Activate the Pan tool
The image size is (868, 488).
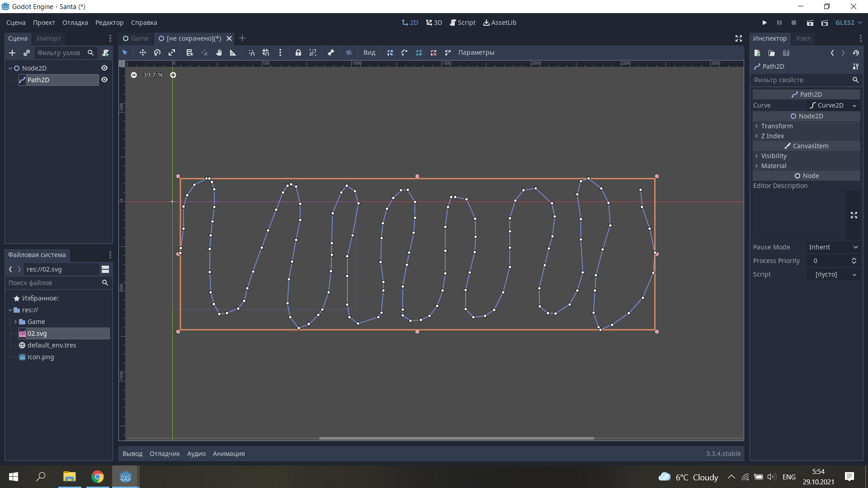pyautogui.click(x=219, y=53)
